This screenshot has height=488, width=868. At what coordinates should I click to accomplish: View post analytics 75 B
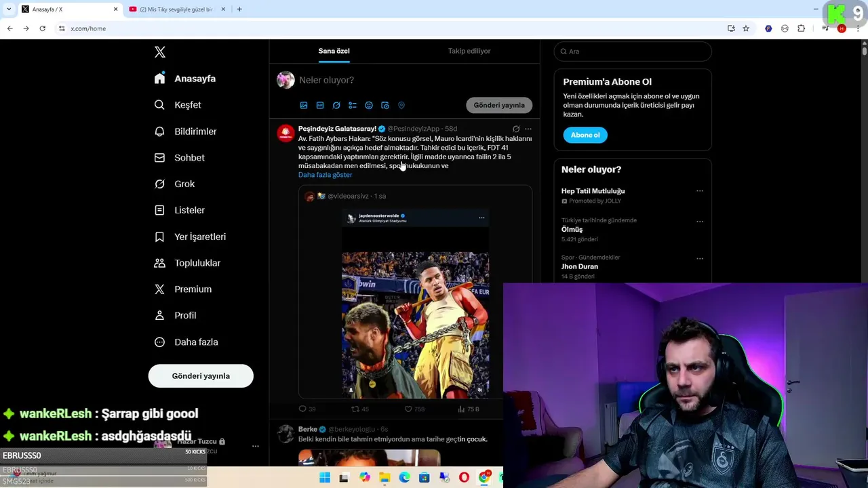(469, 409)
